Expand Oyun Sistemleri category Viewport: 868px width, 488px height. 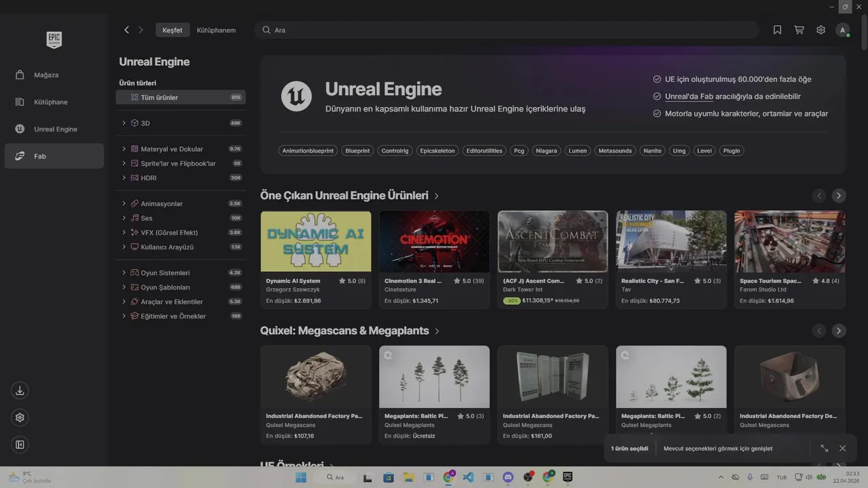pos(124,272)
